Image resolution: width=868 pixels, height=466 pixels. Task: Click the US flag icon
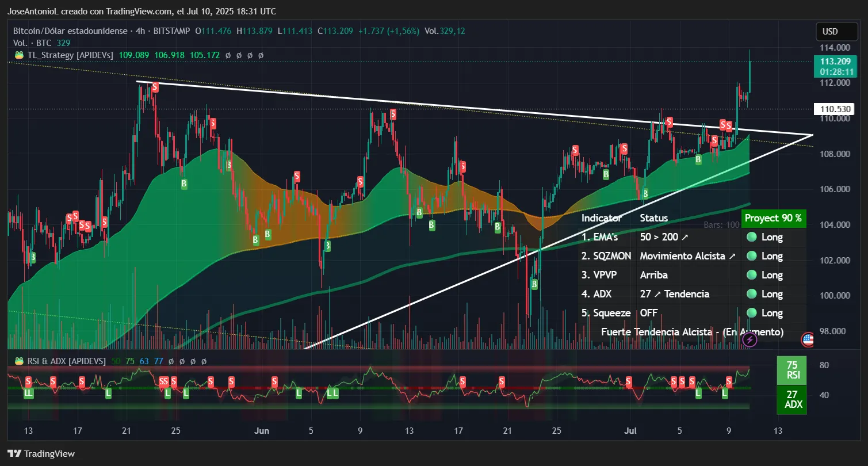(x=808, y=340)
